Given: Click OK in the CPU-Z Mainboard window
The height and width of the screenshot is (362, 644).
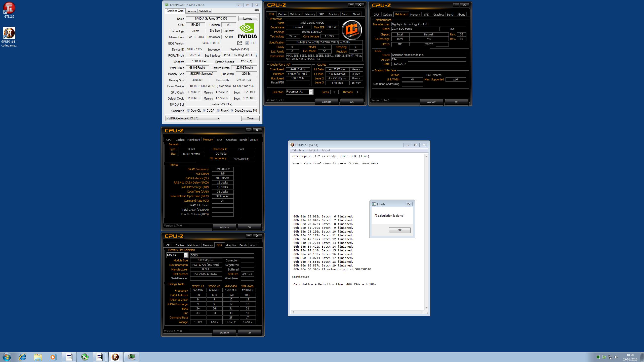Looking at the screenshot, I should [x=457, y=102].
